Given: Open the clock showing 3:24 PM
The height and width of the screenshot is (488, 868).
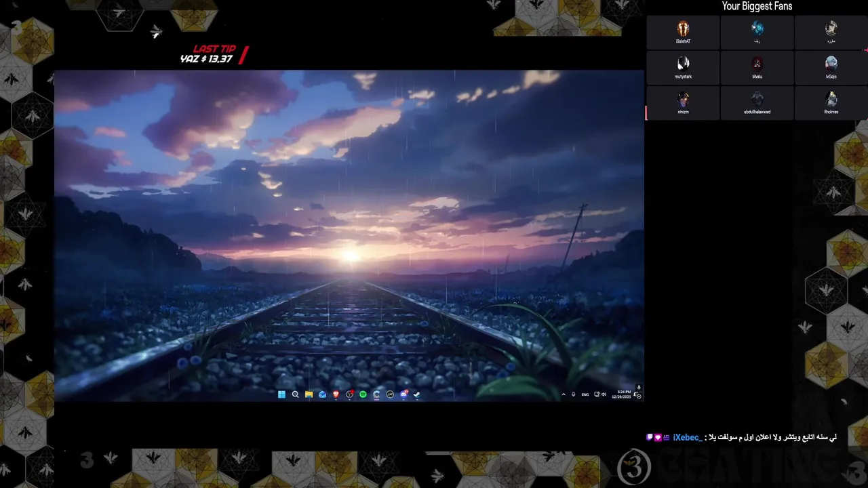Looking at the screenshot, I should (x=622, y=394).
